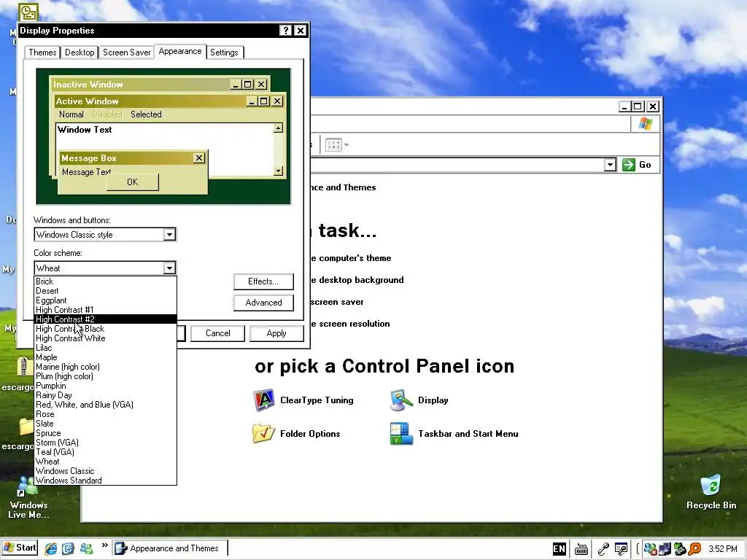The width and height of the screenshot is (747, 560).
Task: Launch Internet Explorer from Quick Launch
Action: click(x=51, y=548)
